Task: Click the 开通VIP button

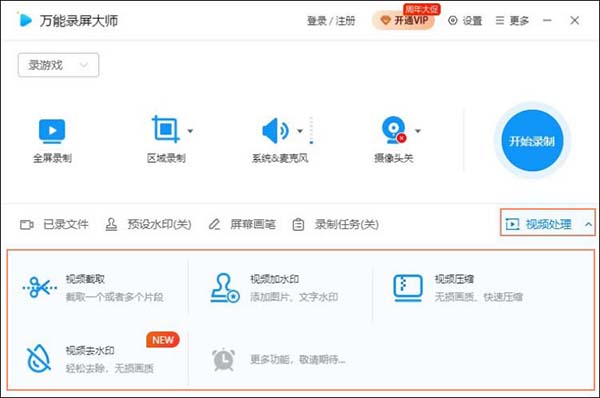Action: click(x=404, y=20)
